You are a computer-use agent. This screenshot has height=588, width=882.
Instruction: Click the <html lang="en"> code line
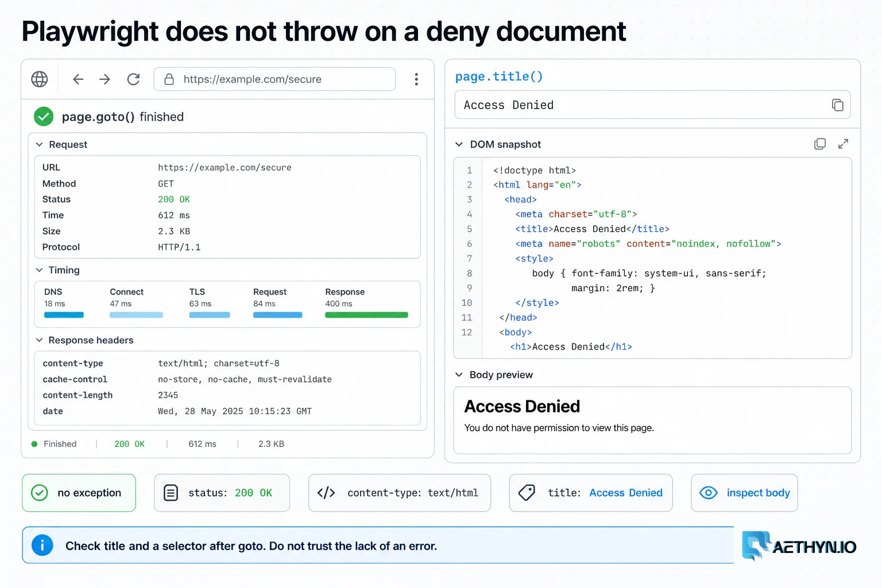click(x=537, y=185)
